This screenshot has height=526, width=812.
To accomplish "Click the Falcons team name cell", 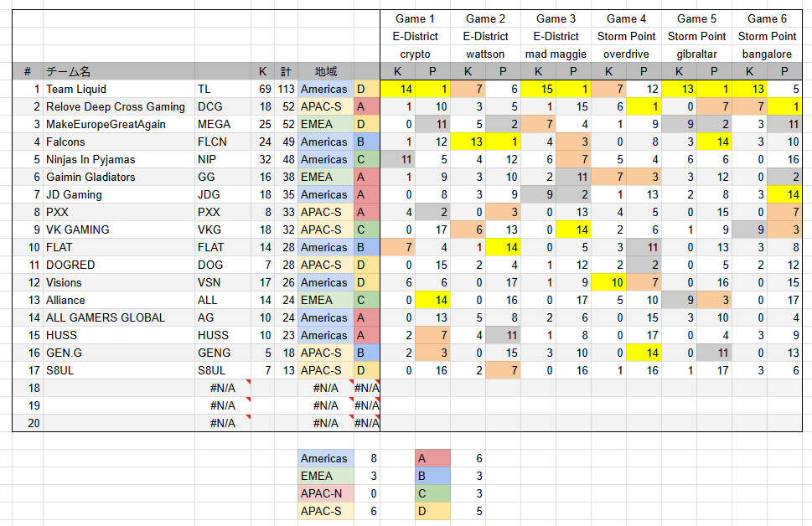I will (x=119, y=142).
